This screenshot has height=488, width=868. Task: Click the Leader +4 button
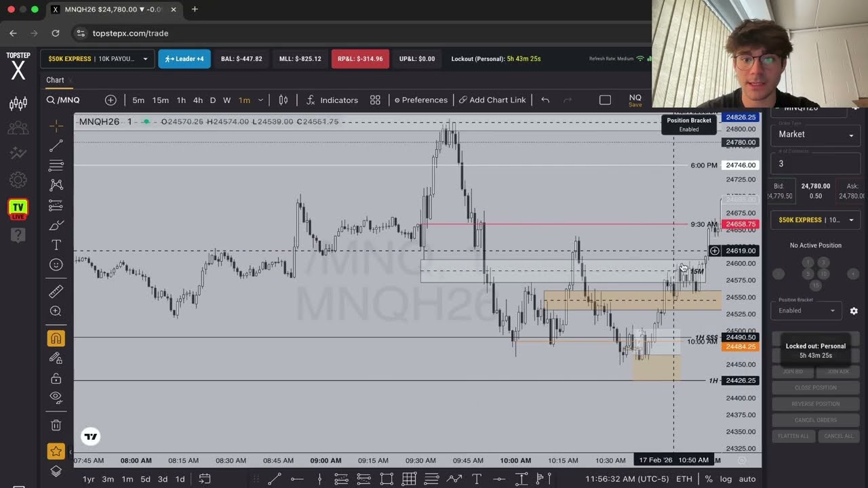pyautogui.click(x=184, y=59)
